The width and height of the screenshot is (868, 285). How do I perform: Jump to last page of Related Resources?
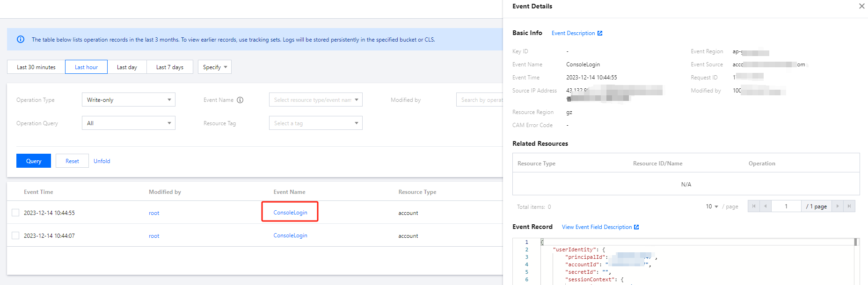coord(849,206)
